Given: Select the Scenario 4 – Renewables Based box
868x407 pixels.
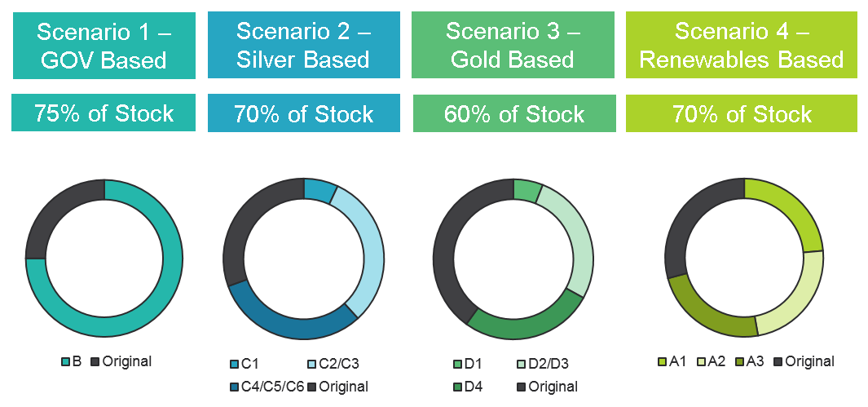Looking at the screenshot, I should click(x=742, y=46).
